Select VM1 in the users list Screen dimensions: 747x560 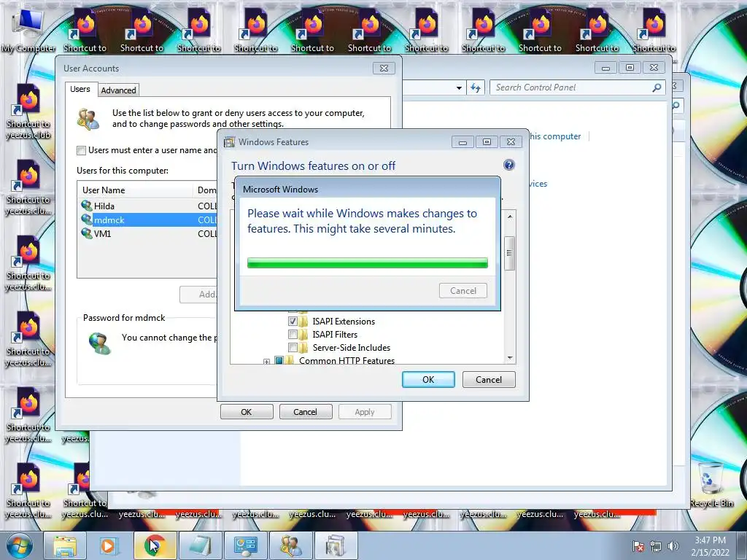(x=102, y=233)
